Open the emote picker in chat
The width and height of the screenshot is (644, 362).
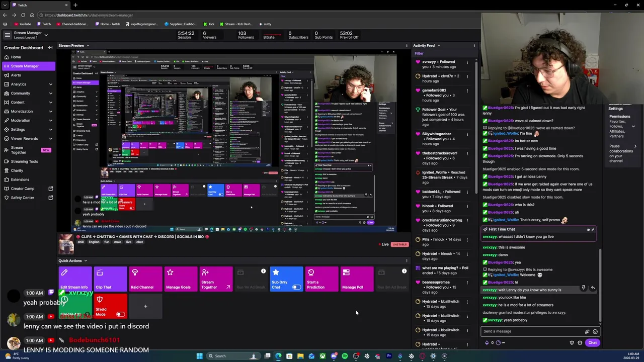(595, 331)
